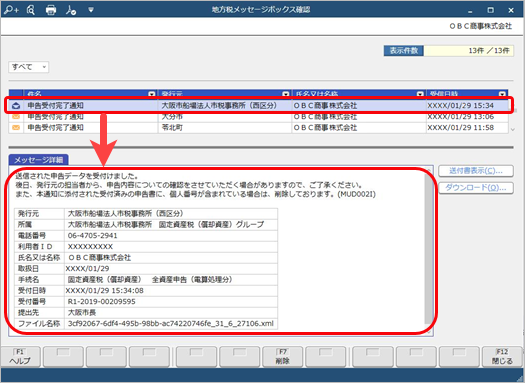Click the message detail vertical scrollbar
The width and height of the screenshot is (525, 383).
tap(429, 248)
